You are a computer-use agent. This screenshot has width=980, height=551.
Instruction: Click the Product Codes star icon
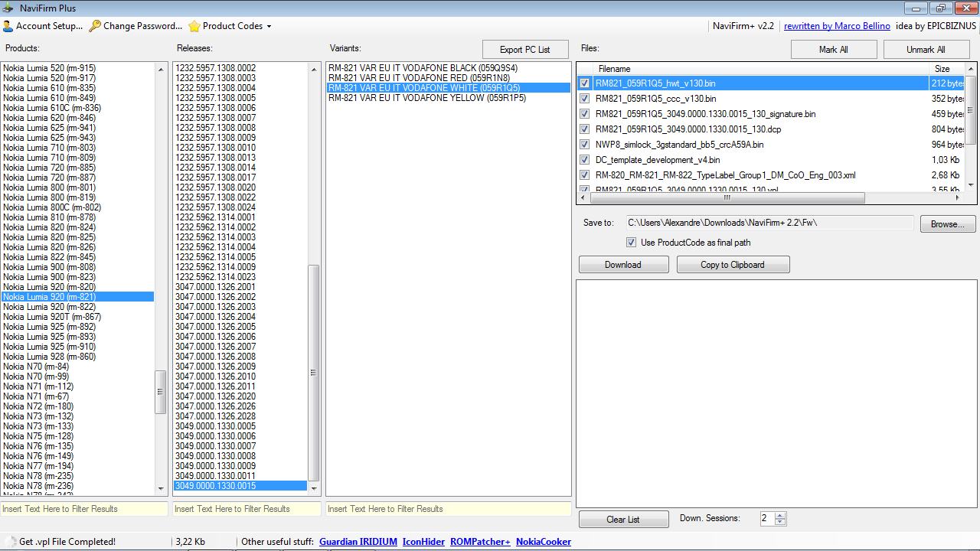point(194,26)
